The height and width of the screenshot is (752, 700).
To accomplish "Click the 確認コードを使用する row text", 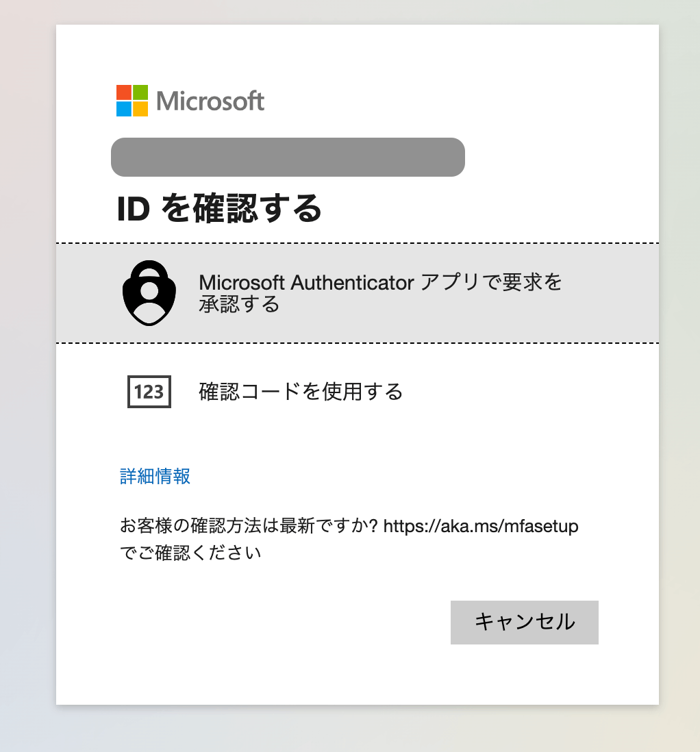I will tap(298, 392).
